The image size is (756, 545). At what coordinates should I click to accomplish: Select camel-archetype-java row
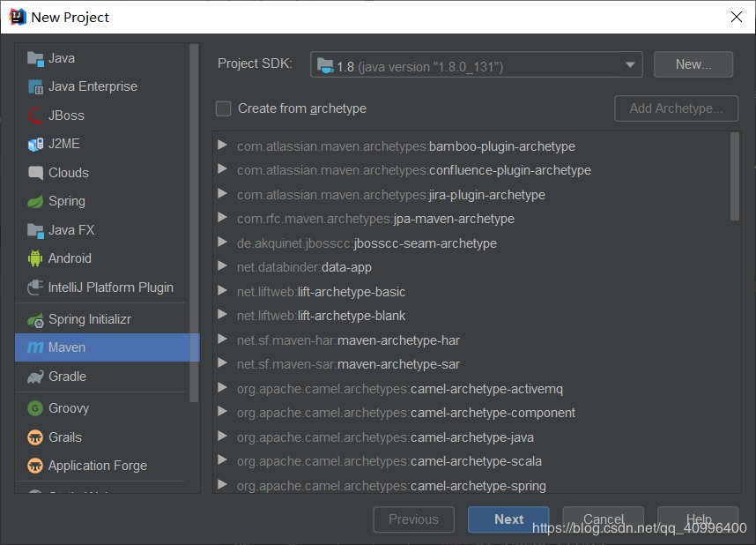(471, 437)
